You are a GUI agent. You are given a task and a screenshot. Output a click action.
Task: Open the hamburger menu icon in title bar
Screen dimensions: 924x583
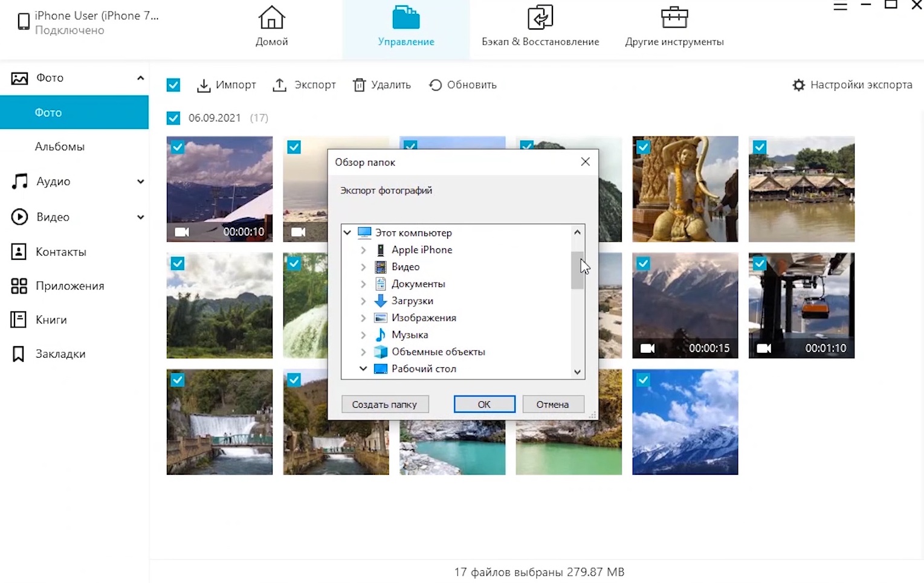[840, 6]
